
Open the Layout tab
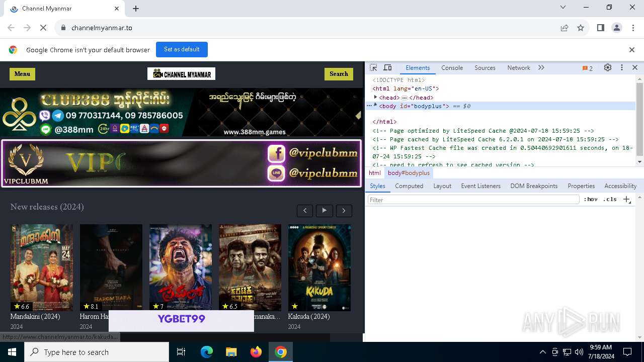tap(442, 186)
